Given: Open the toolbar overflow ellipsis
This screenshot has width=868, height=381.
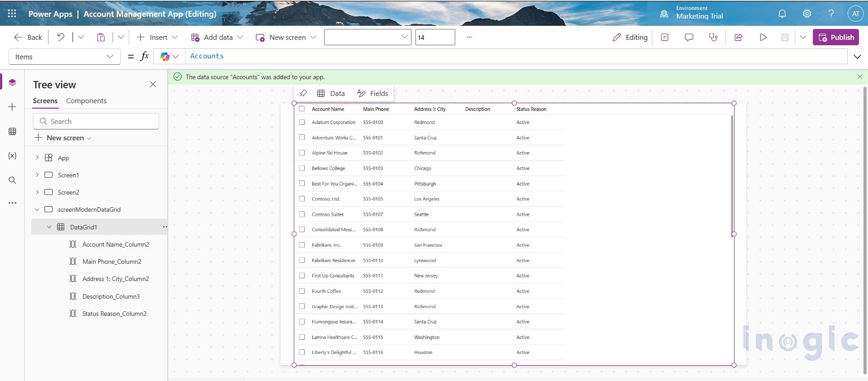Looking at the screenshot, I should coord(469,37).
